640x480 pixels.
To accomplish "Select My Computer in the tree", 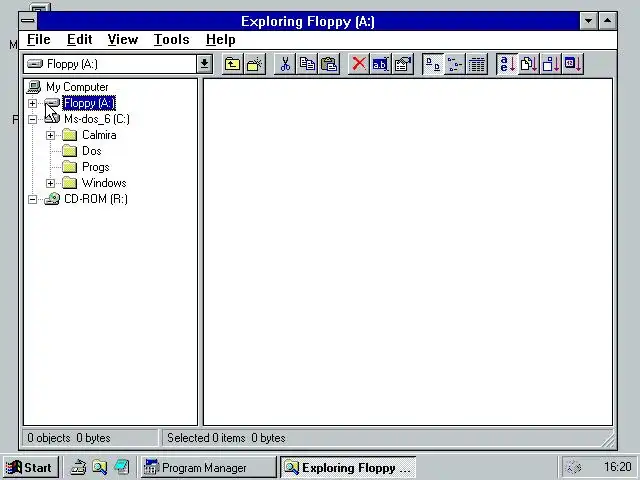I will [77, 87].
